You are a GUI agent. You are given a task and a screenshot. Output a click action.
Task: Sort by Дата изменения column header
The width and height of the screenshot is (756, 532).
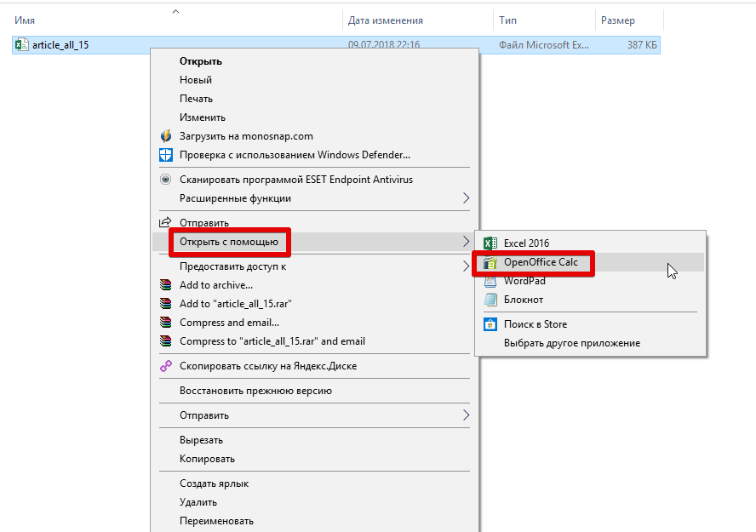click(x=385, y=20)
